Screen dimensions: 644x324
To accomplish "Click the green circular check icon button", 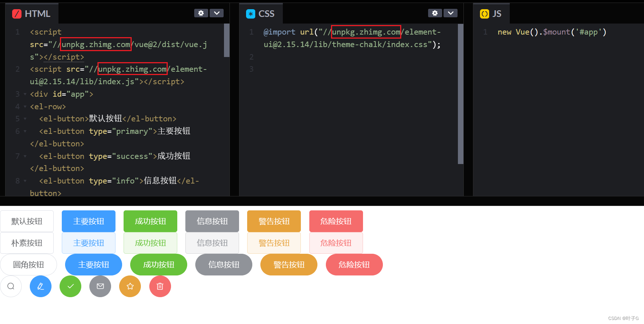I will click(x=71, y=286).
